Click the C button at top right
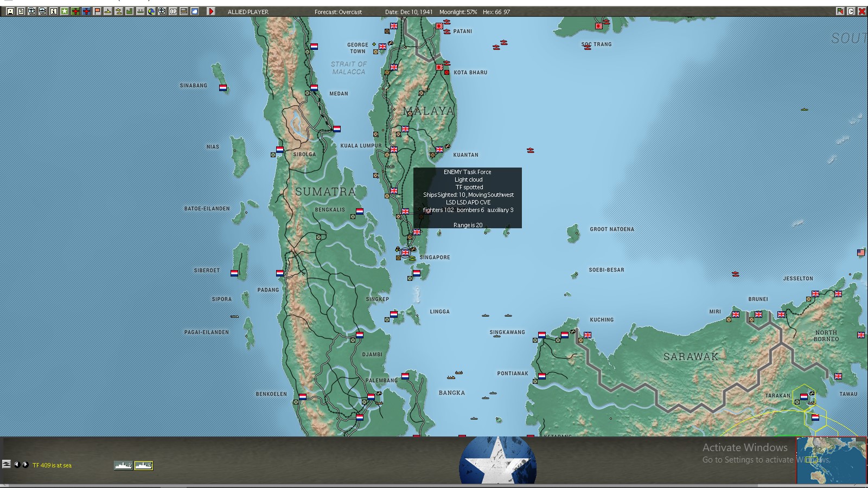 [x=851, y=11]
